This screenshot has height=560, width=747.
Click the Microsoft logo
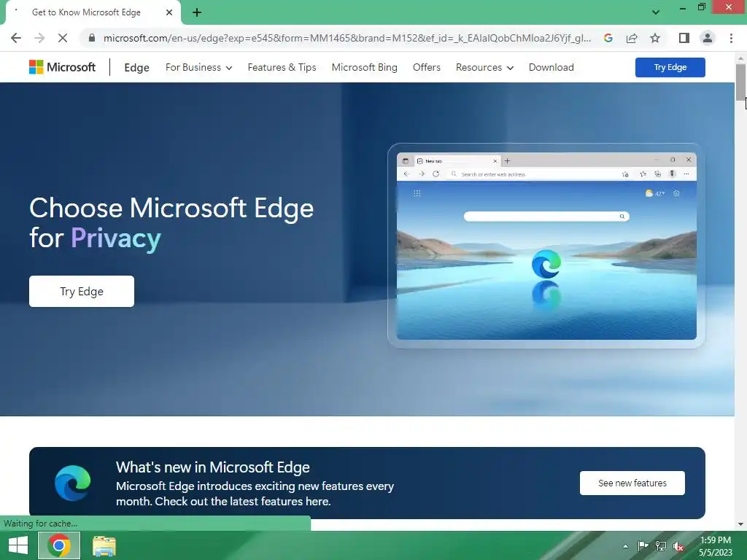tap(63, 67)
